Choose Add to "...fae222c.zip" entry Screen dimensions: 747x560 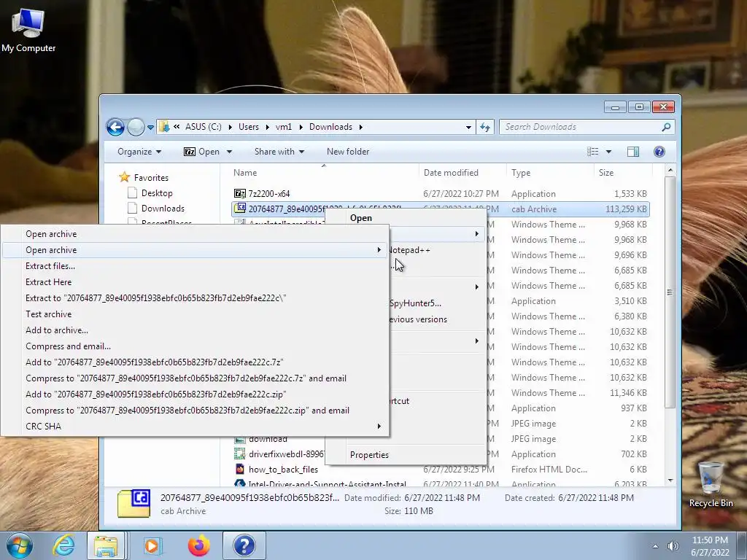[195, 394]
